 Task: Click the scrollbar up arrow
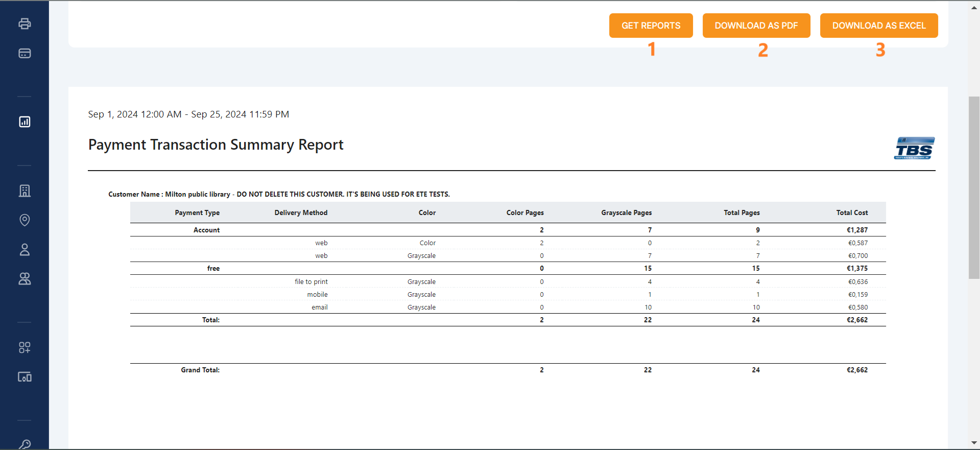974,7
